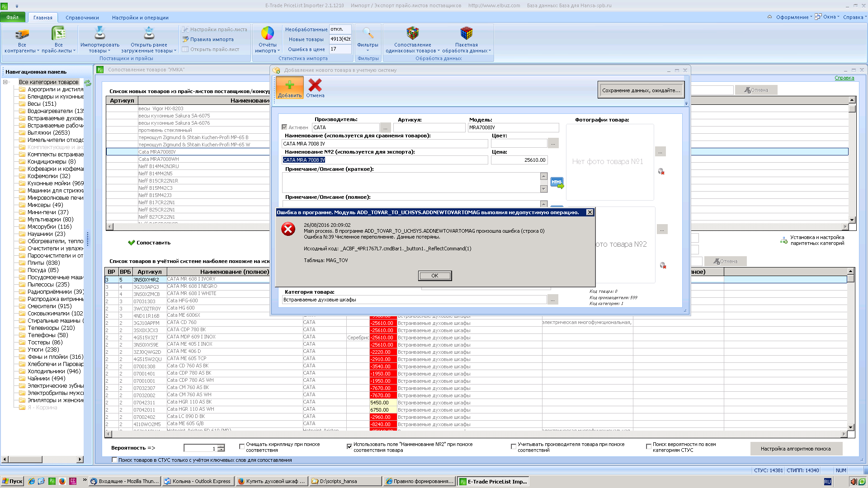Image resolution: width=868 pixels, height=488 pixels.
Task: Click the Справка link
Action: pos(844,78)
